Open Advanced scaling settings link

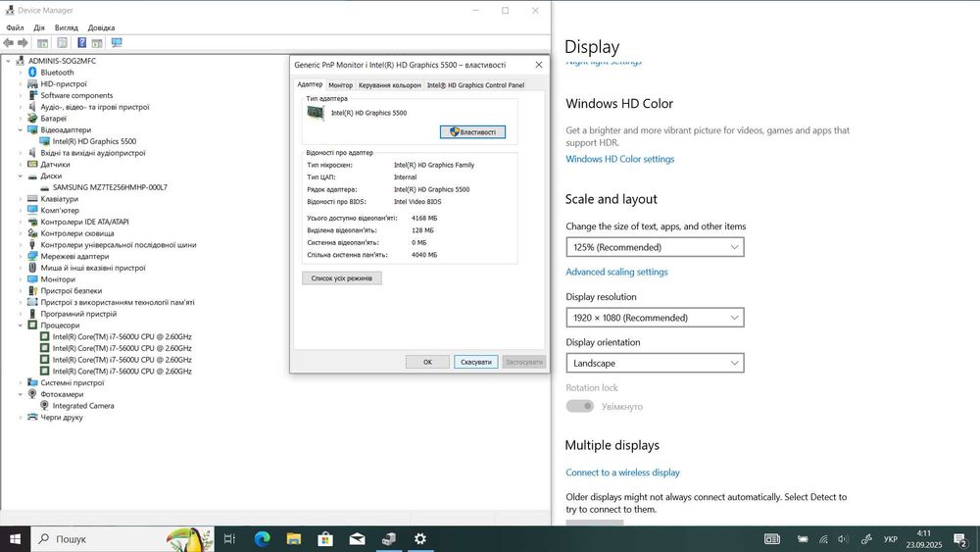(x=616, y=272)
